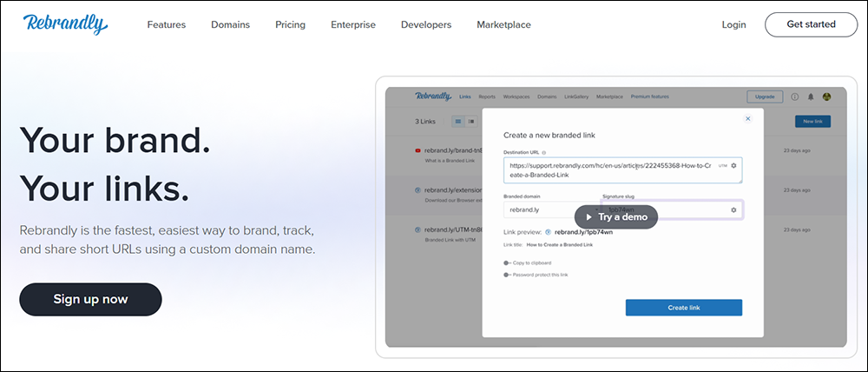The image size is (868, 372).
Task: Visit the Marketplace from the top navigation
Action: click(x=503, y=25)
